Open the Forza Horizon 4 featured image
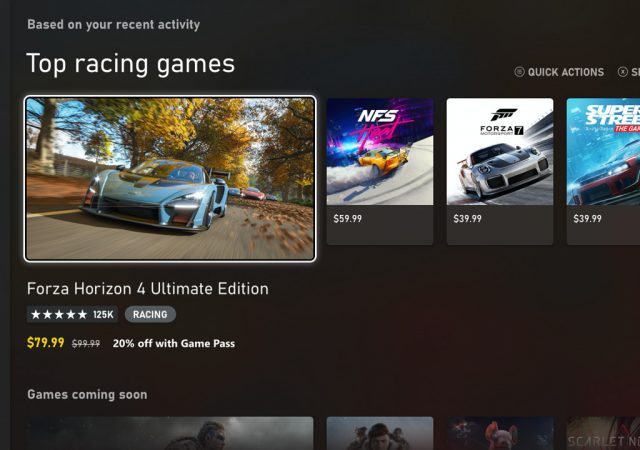The width and height of the screenshot is (640, 450). 170,178
